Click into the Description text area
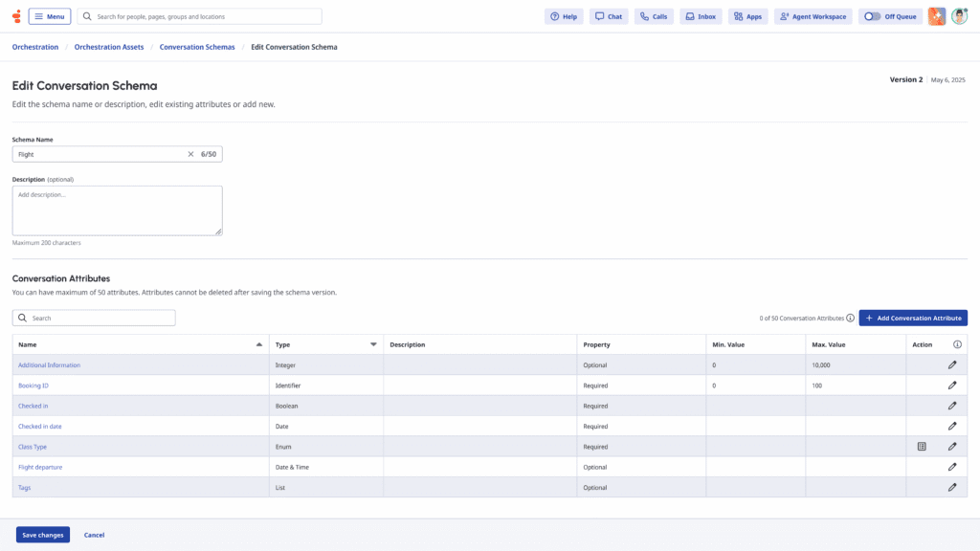Image resolution: width=980 pixels, height=551 pixels. point(117,210)
